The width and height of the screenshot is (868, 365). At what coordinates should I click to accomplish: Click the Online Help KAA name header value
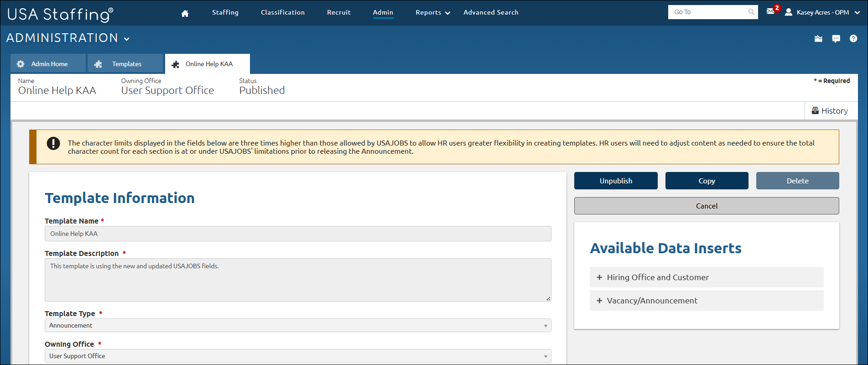pyautogui.click(x=57, y=90)
